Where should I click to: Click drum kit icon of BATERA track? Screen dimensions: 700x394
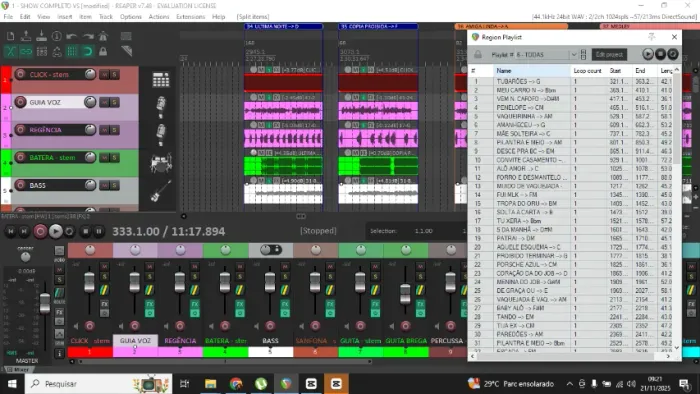click(161, 163)
